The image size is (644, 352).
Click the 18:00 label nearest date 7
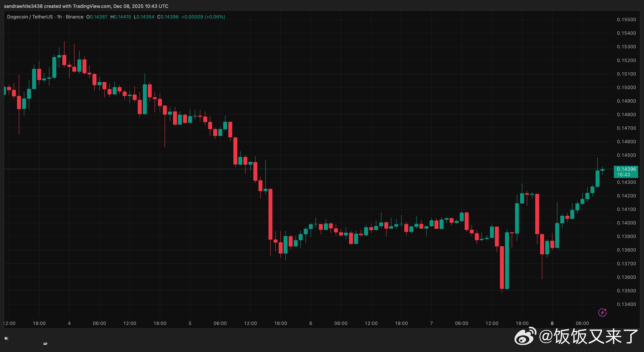point(401,323)
